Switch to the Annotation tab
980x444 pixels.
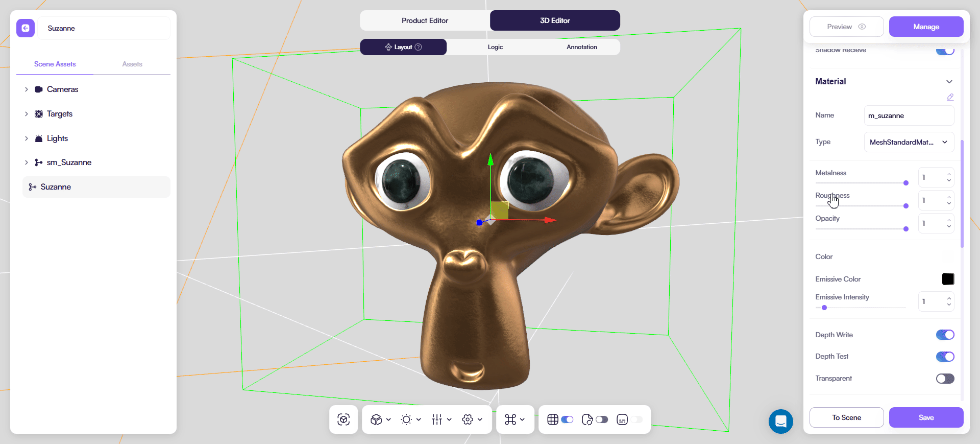581,47
